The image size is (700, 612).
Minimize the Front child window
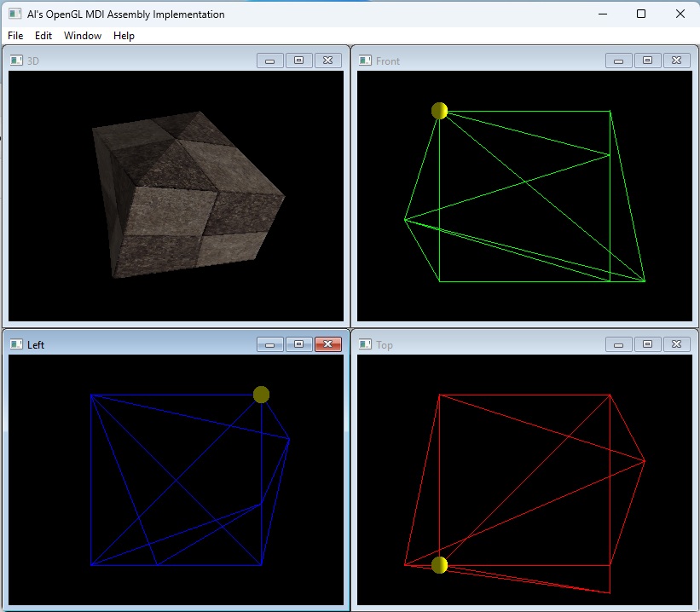pos(618,61)
